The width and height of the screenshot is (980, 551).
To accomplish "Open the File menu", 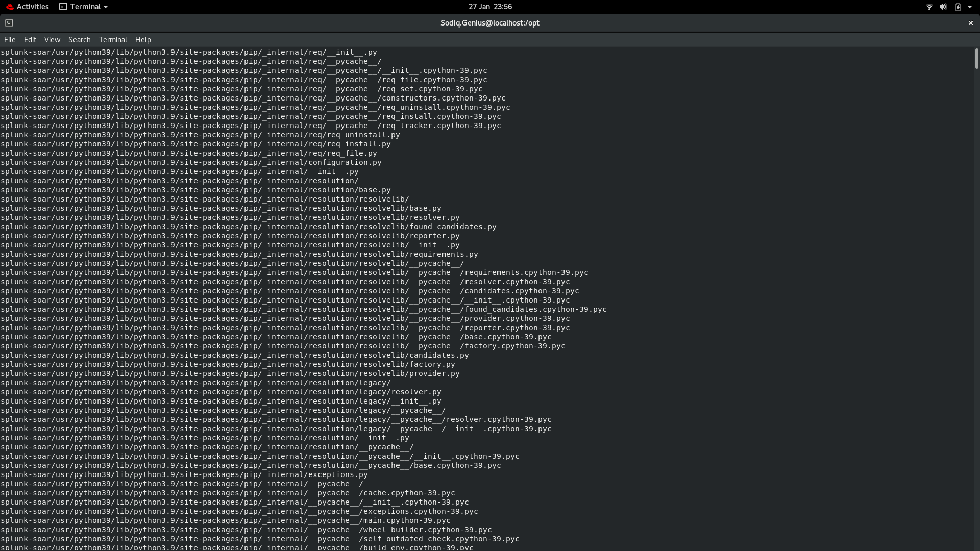I will tap(10, 40).
